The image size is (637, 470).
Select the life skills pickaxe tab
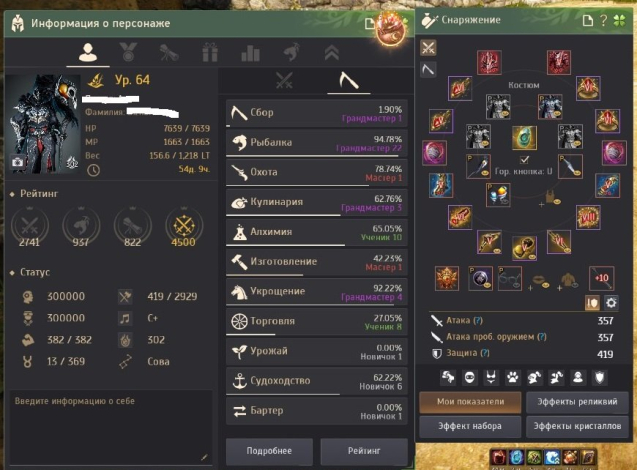[349, 80]
